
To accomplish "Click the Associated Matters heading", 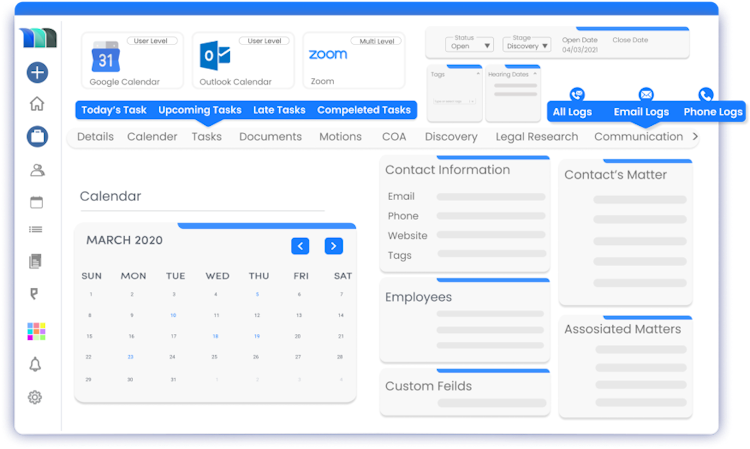I will pos(622,329).
